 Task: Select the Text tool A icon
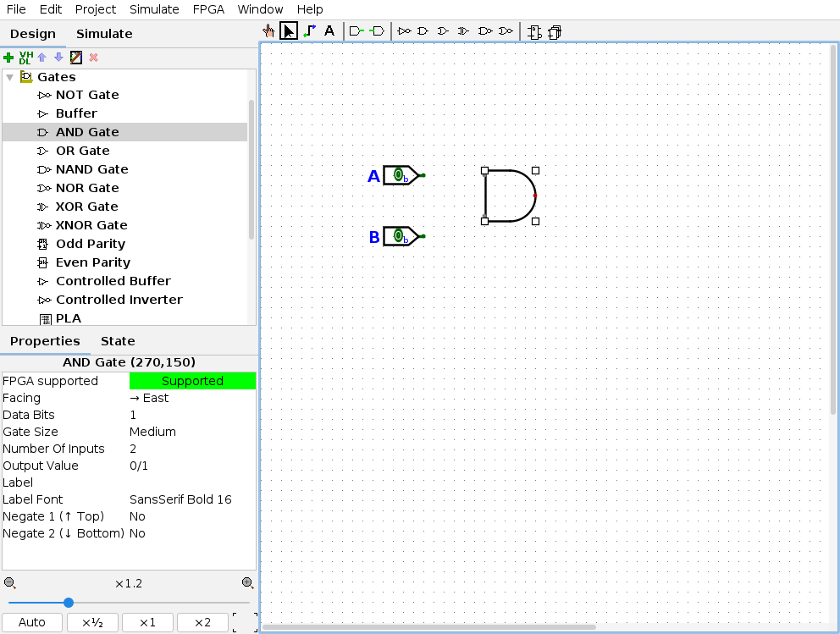coord(329,31)
